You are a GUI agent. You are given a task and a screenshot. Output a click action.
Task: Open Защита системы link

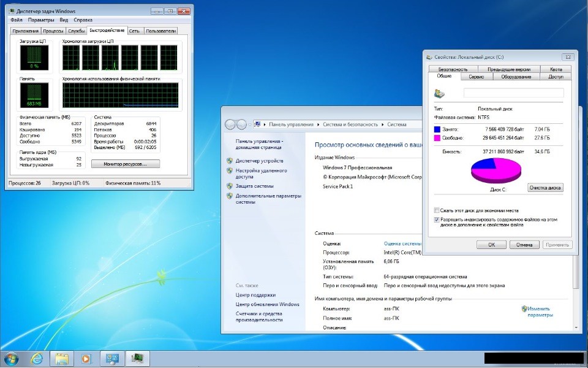pos(255,186)
